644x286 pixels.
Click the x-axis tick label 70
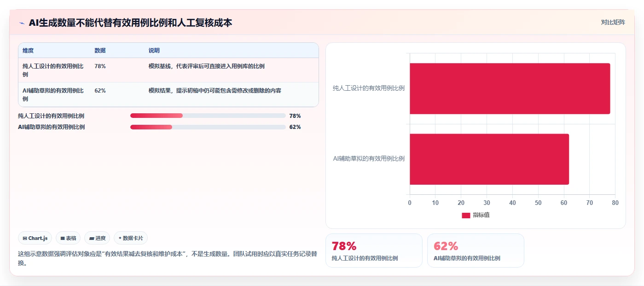click(590, 203)
